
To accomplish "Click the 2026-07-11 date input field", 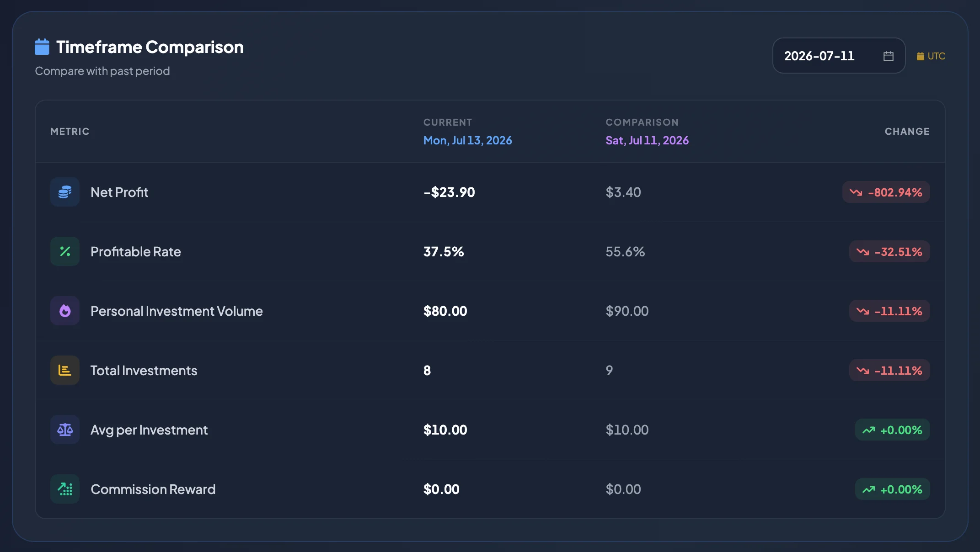I will coord(839,56).
